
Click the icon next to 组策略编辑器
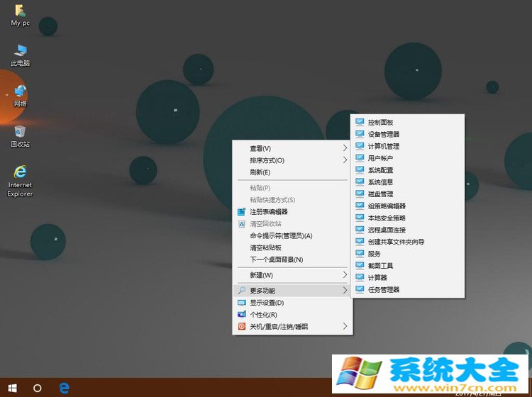pos(360,206)
